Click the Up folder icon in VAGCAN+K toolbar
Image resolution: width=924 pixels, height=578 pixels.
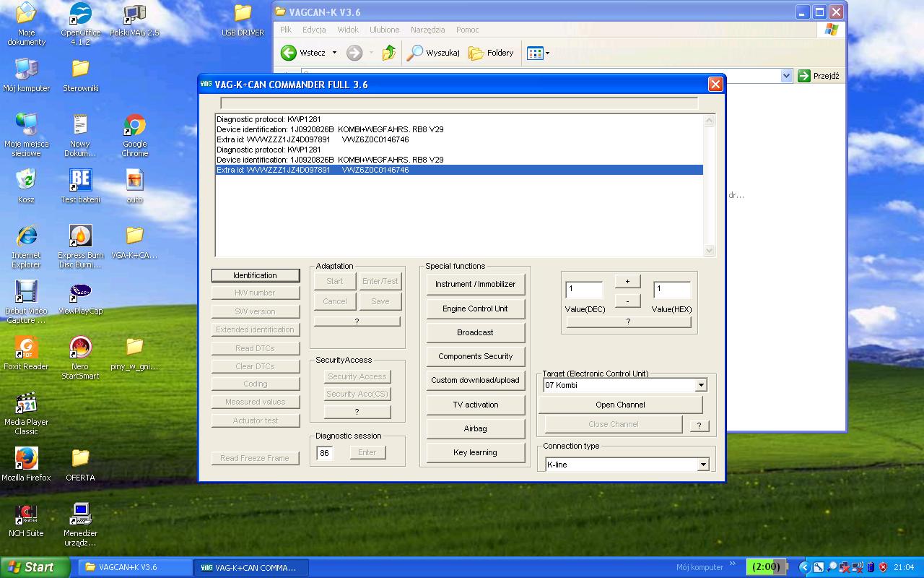(389, 53)
